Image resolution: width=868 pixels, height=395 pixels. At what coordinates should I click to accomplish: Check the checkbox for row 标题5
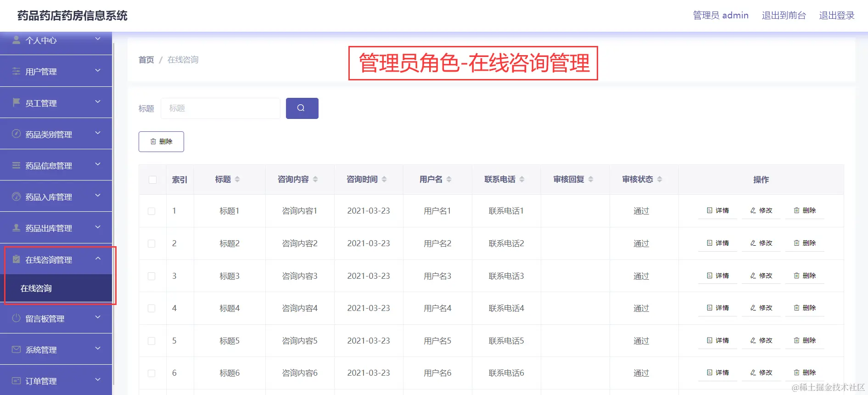pos(151,341)
